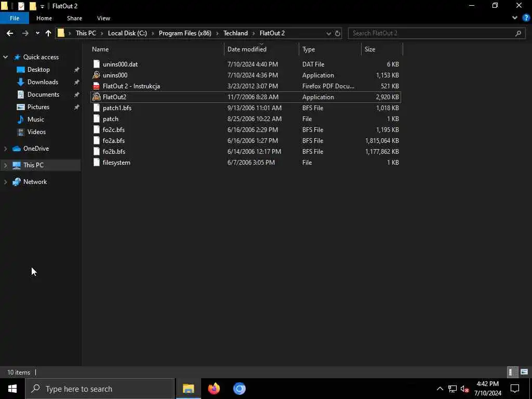
Task: Select the unins000.dat file icon
Action: point(96,64)
